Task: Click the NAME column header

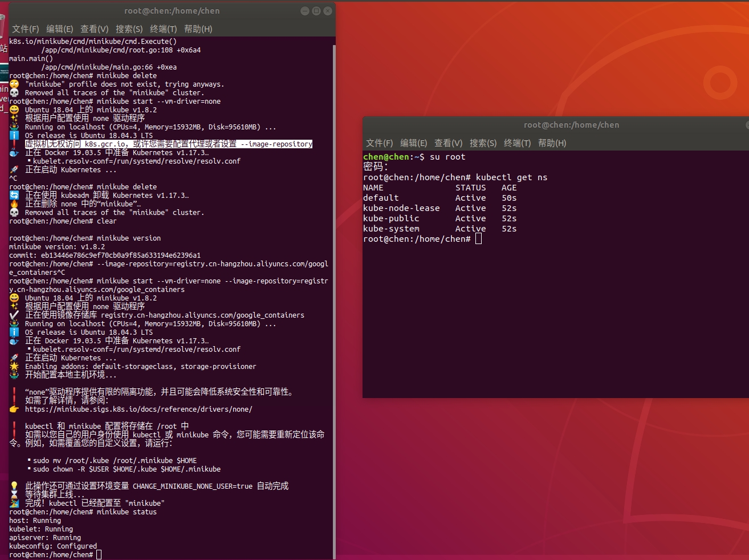Action: click(x=373, y=188)
